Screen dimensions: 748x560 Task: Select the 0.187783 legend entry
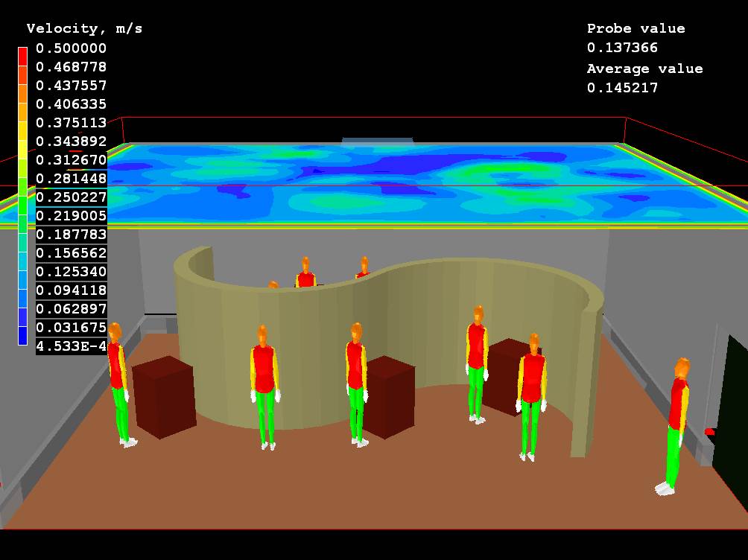71,235
